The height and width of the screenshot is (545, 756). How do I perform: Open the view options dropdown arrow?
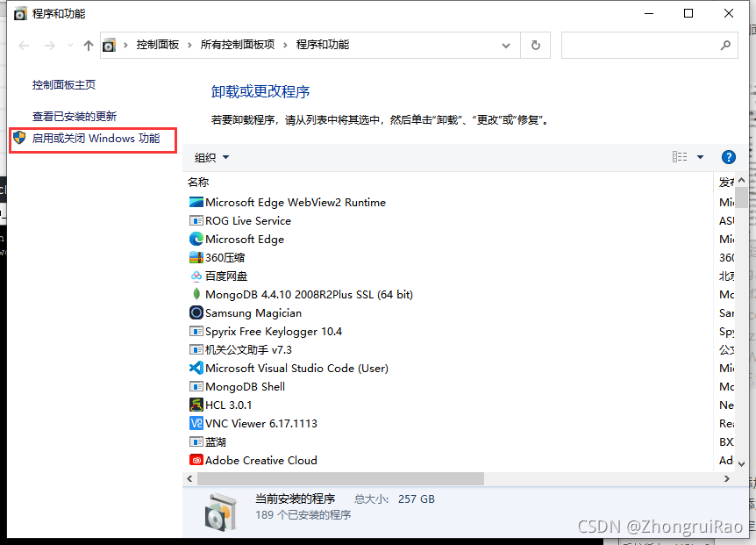[700, 157]
